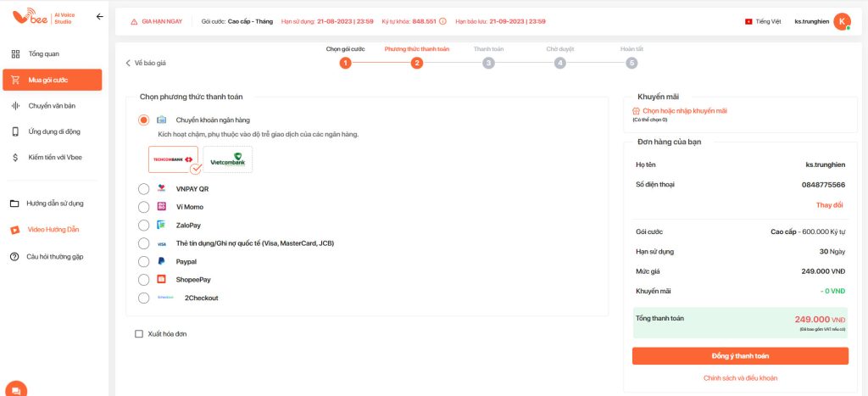The width and height of the screenshot is (868, 396).
Task: Click the info icon beside Ký tự khóa
Action: pos(442,21)
